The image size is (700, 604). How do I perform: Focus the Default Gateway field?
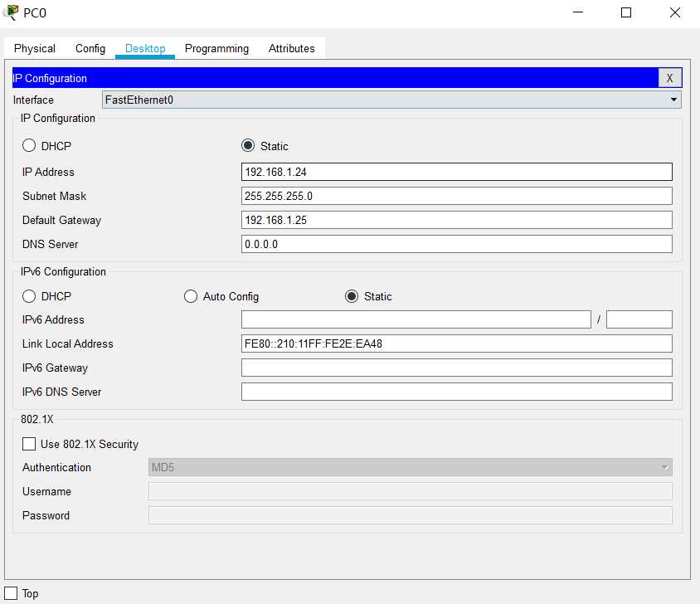click(x=457, y=220)
